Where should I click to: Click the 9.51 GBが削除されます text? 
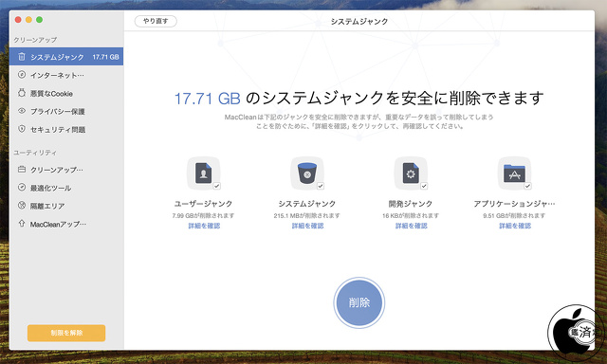pos(514,215)
